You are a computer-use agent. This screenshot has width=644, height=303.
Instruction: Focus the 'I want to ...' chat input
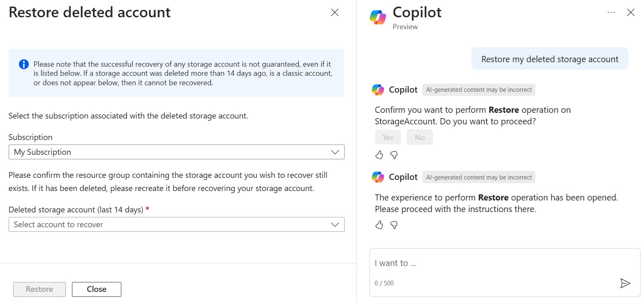pos(493,263)
